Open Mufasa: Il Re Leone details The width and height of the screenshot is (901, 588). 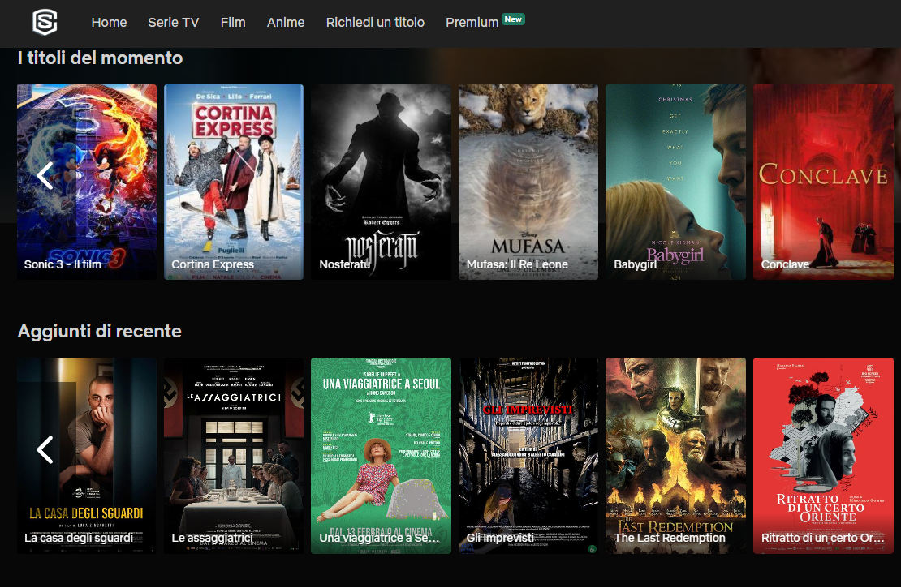pyautogui.click(x=528, y=182)
